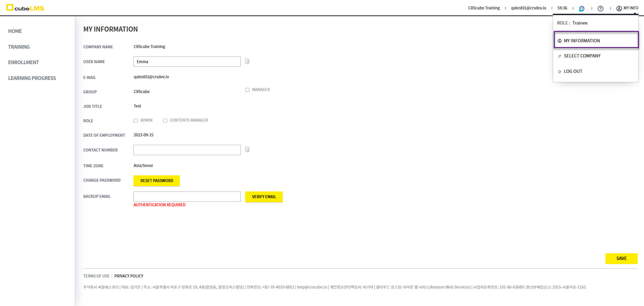This screenshot has height=306, width=644.
Task: Open the chatbot assistant icon
Action: 582,8
